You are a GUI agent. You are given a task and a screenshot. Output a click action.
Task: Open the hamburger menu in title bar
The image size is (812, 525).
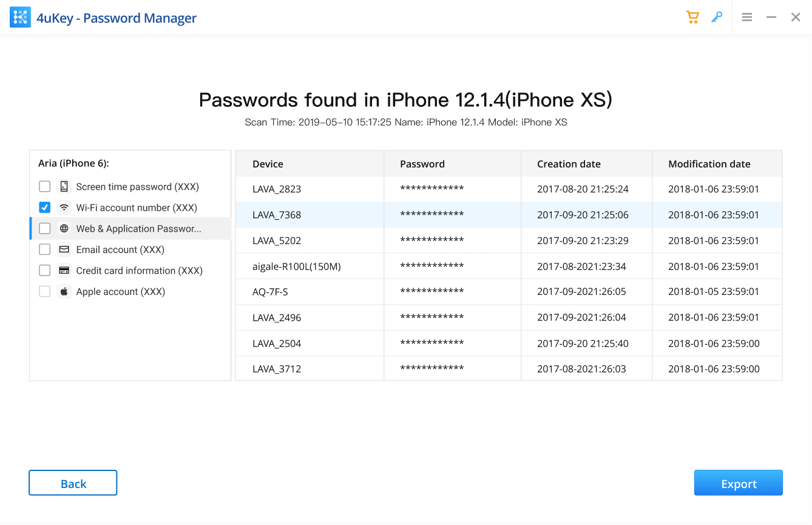[x=747, y=18]
